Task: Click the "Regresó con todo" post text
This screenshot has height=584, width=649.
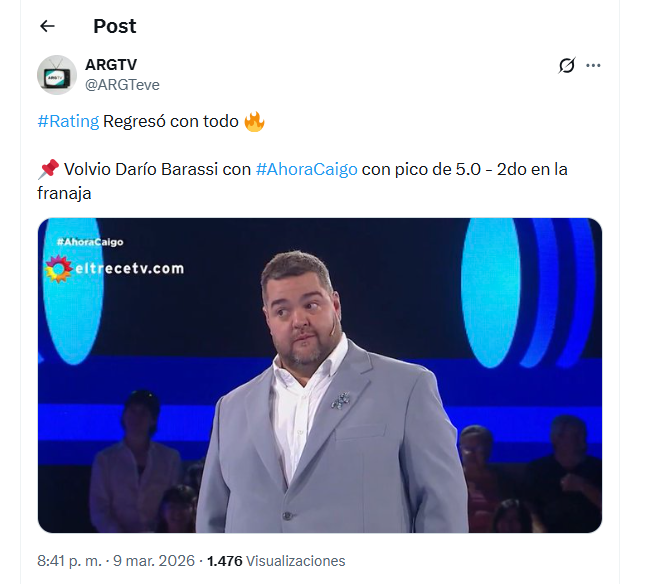Action: [171, 122]
